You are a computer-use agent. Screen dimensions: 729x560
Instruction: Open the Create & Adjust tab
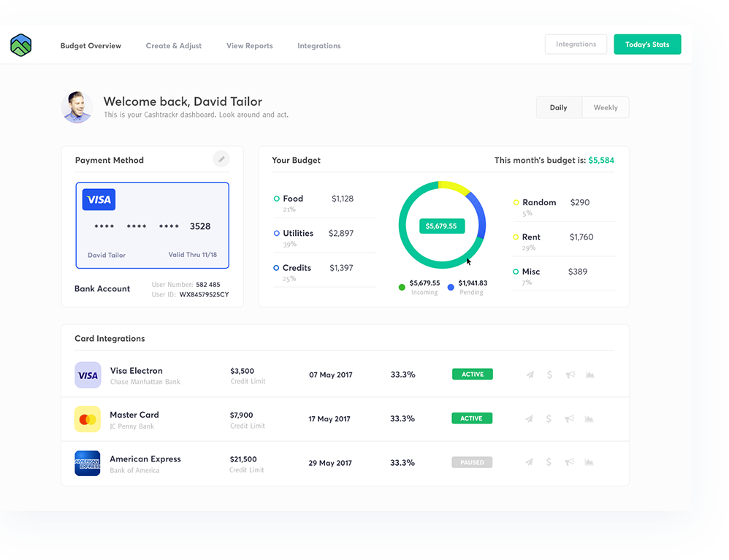(174, 45)
